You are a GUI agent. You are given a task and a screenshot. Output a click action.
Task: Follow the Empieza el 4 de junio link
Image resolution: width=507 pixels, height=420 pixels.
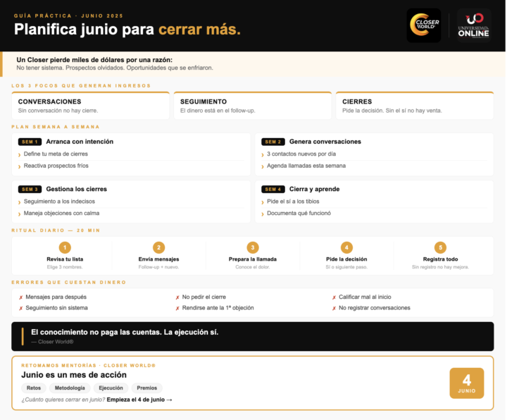[x=139, y=400]
